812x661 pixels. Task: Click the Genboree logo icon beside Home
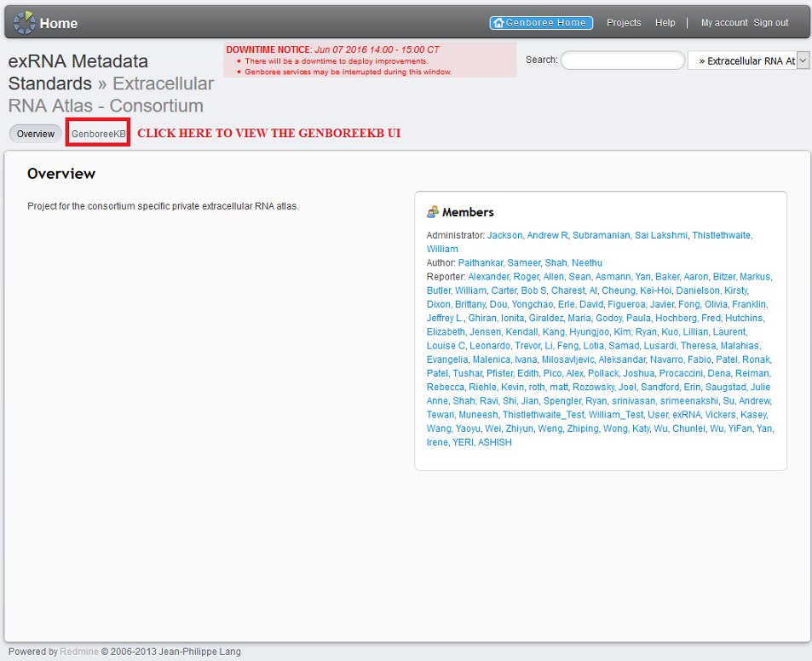click(24, 23)
